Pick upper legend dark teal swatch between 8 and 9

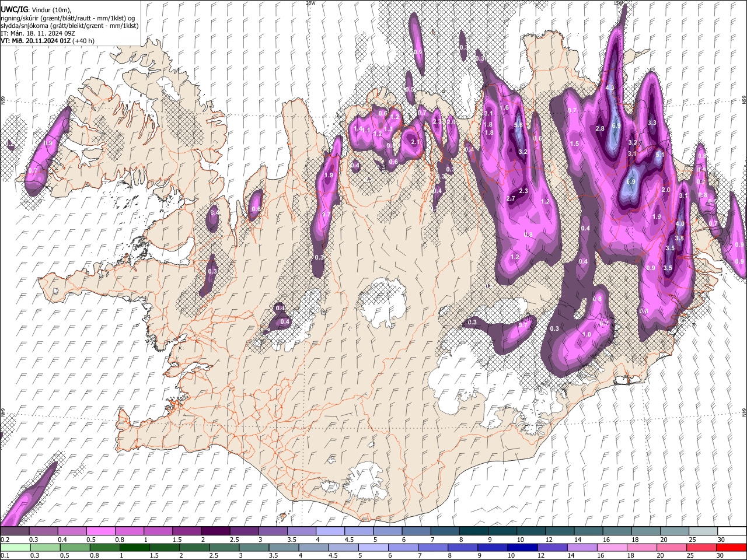point(473,531)
